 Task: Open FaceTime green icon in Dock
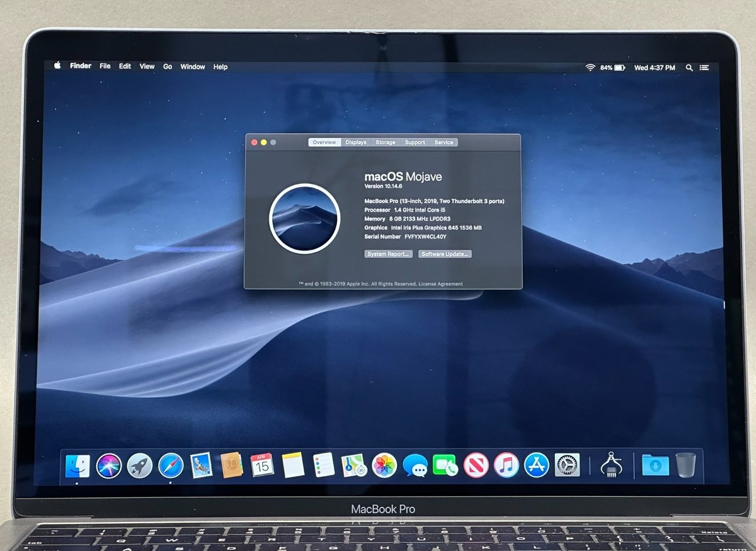point(445,465)
